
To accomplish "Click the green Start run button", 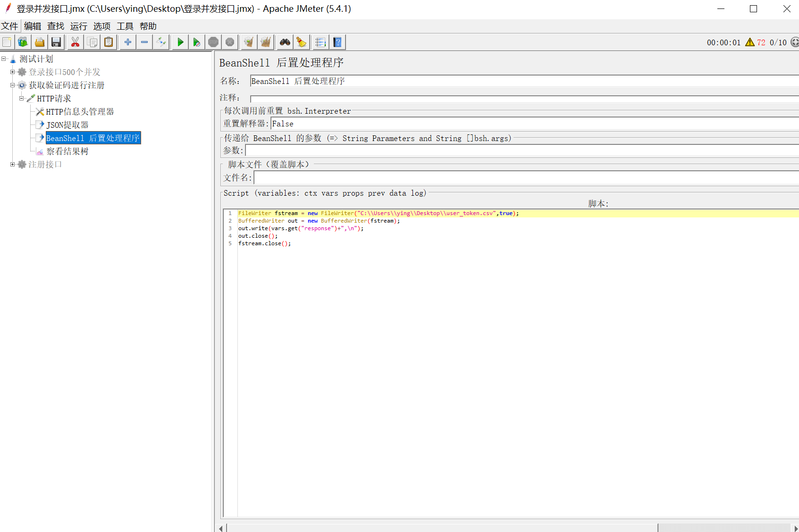I will click(x=180, y=42).
